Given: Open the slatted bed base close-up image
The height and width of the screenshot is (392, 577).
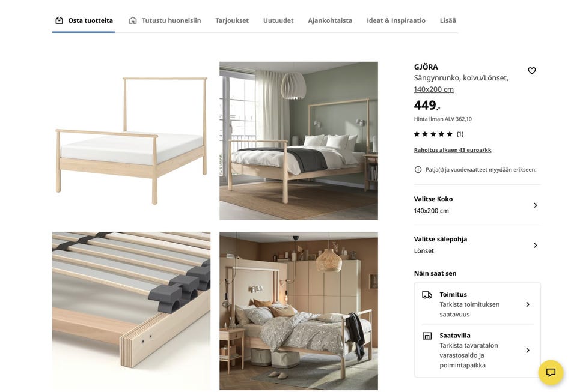Looking at the screenshot, I should pyautogui.click(x=131, y=311).
